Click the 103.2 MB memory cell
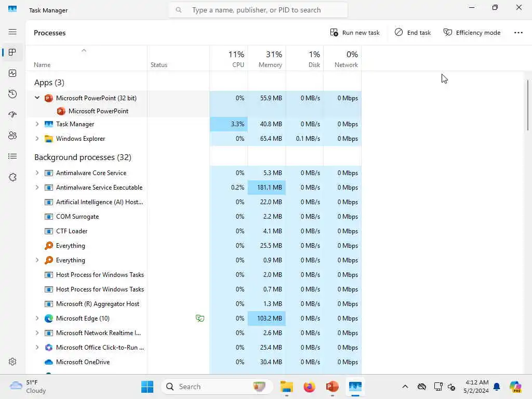This screenshot has height=399, width=532. pos(267,318)
